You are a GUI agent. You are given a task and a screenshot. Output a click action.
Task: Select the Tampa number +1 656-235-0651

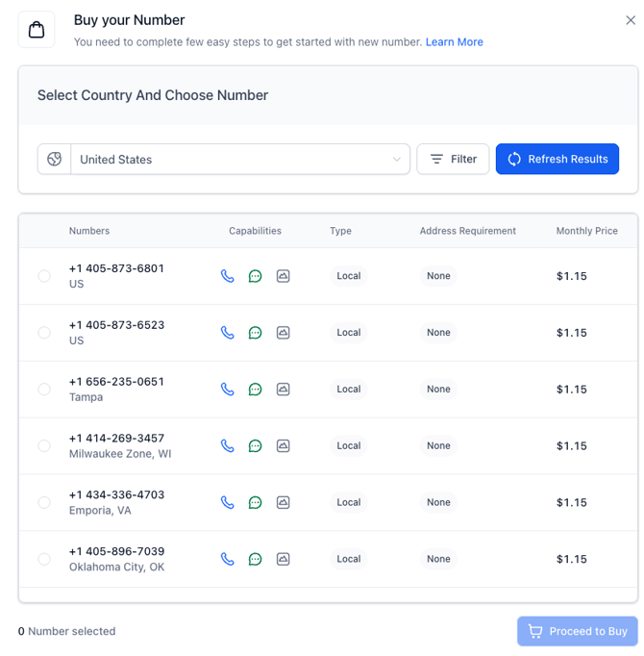tap(44, 390)
